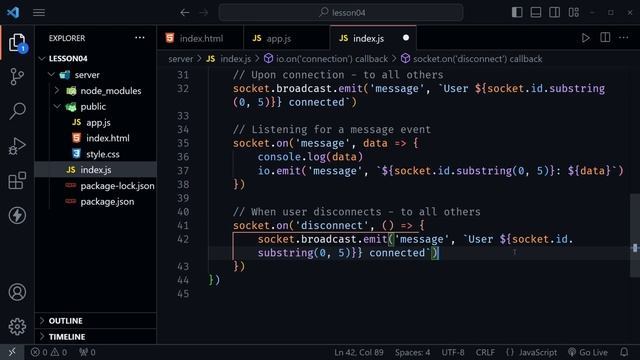Open the Accounts menu
This screenshot has width=640, height=360.
(17, 292)
